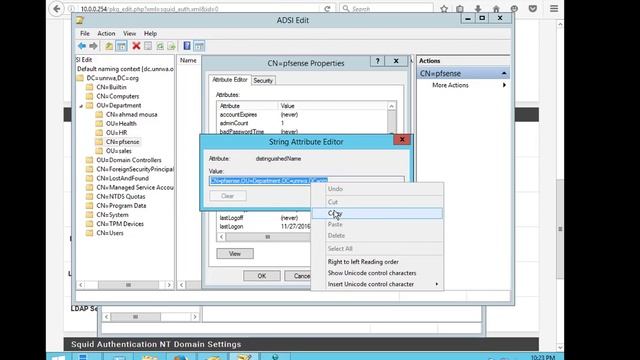The image size is (640, 360).
Task: Click the Firefox bookmark star icon
Action: 444,9
